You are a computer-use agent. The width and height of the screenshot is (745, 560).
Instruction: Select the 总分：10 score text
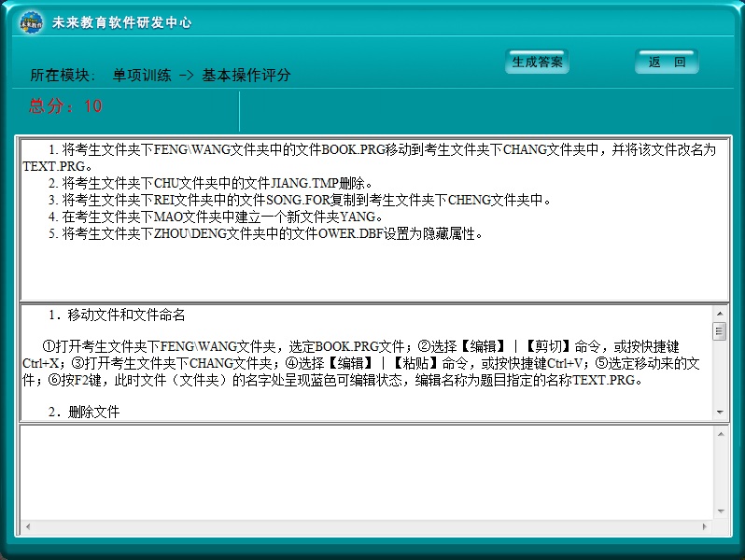click(x=65, y=105)
